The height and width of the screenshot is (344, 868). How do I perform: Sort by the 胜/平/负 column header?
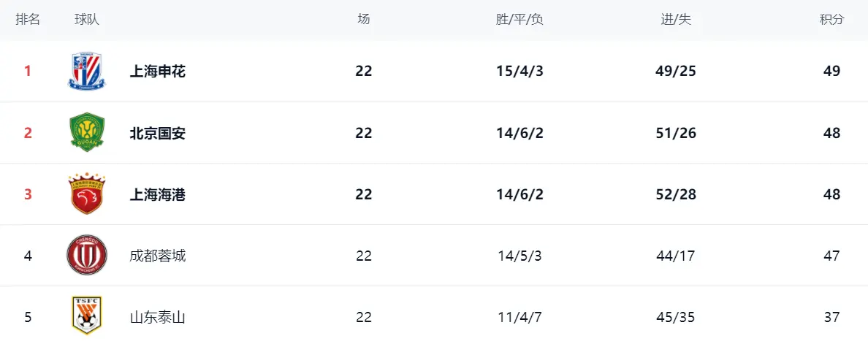pyautogui.click(x=519, y=20)
